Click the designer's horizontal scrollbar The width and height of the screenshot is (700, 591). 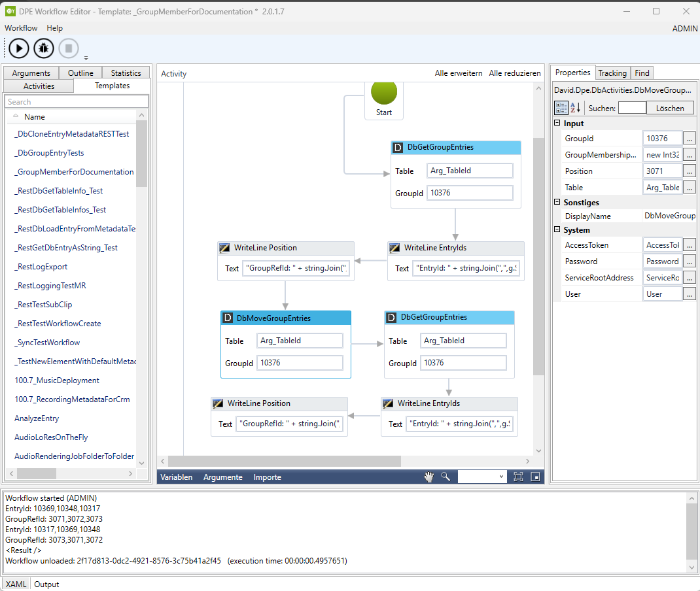(284, 461)
